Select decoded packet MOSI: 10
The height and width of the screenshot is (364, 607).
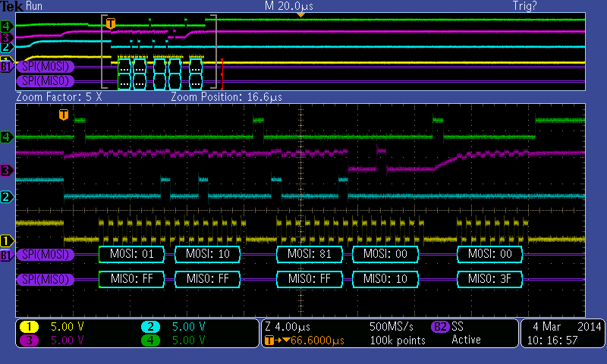(x=207, y=254)
